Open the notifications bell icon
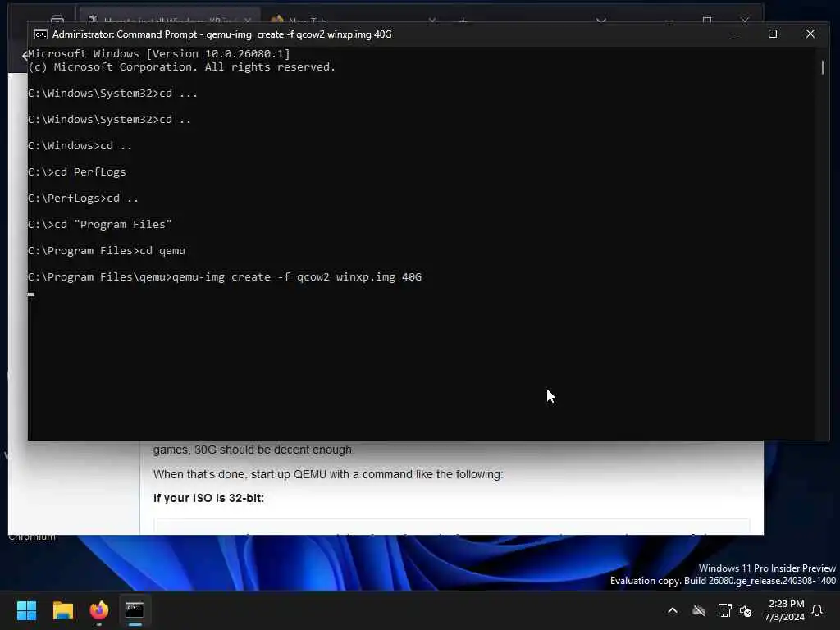 click(817, 610)
